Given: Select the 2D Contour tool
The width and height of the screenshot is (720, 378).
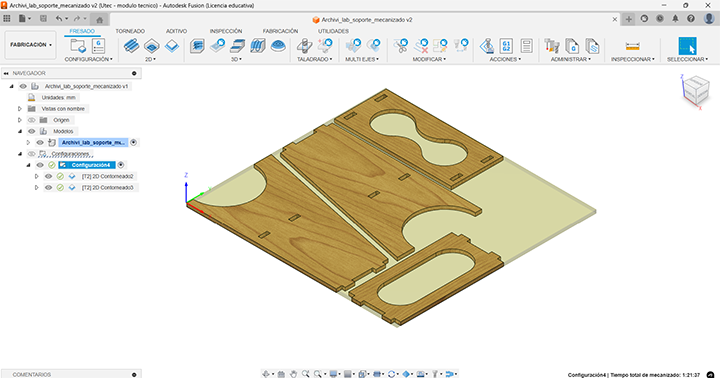Looking at the screenshot, I should click(172, 46).
